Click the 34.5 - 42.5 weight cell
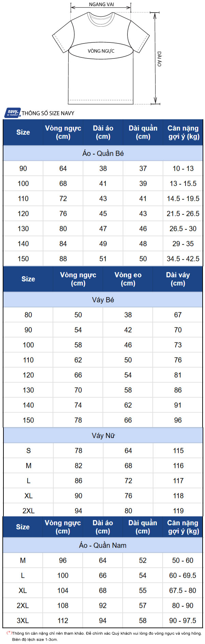Viewport: 205px width, 644px height. click(x=183, y=259)
